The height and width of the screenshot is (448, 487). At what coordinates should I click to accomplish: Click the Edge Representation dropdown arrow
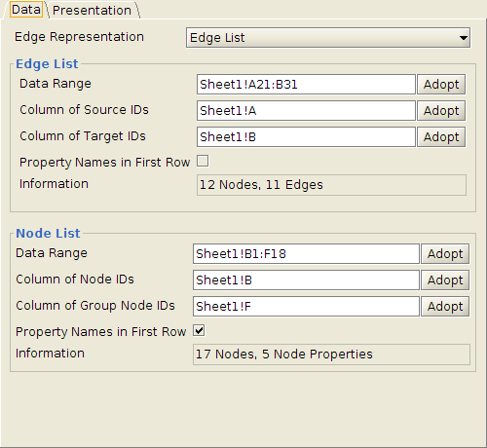pos(464,38)
